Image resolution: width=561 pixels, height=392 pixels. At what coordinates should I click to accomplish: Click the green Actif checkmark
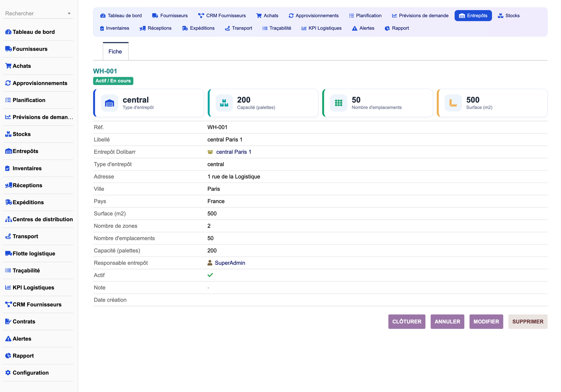tap(210, 275)
